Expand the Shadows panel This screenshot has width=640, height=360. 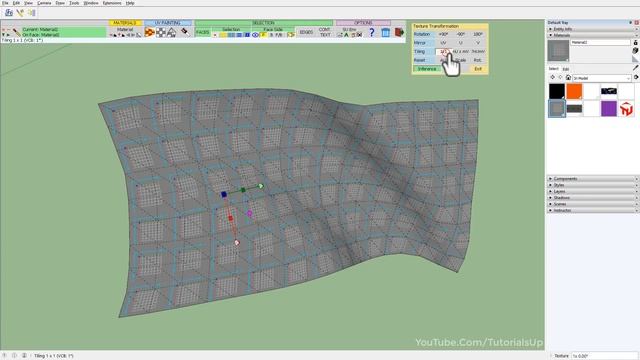pyautogui.click(x=593, y=198)
